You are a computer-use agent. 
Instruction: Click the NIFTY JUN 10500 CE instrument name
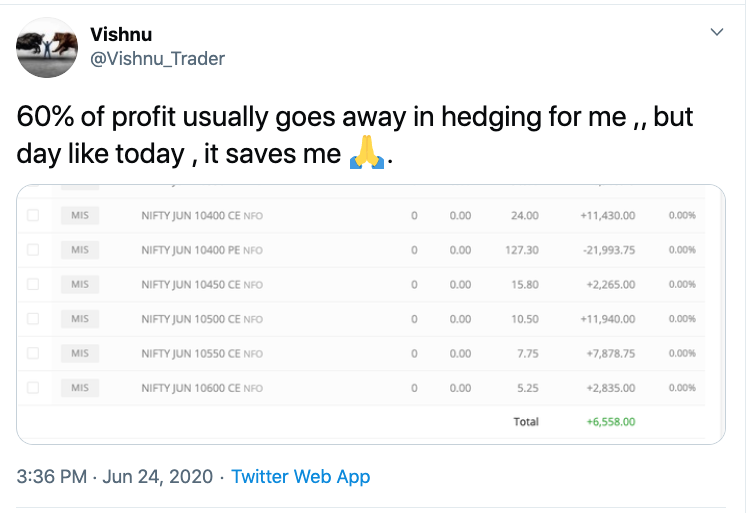coord(190,319)
